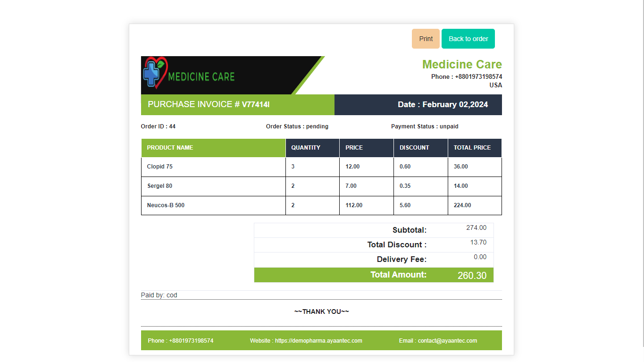Viewport: 644px width, 362px height.
Task: Click the Order Status pending text
Action: click(x=296, y=126)
